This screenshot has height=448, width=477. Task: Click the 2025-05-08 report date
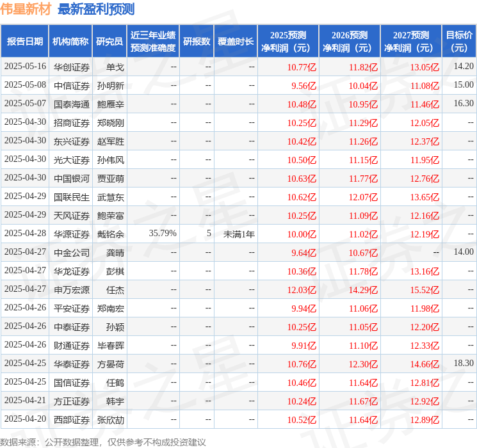coord(25,85)
